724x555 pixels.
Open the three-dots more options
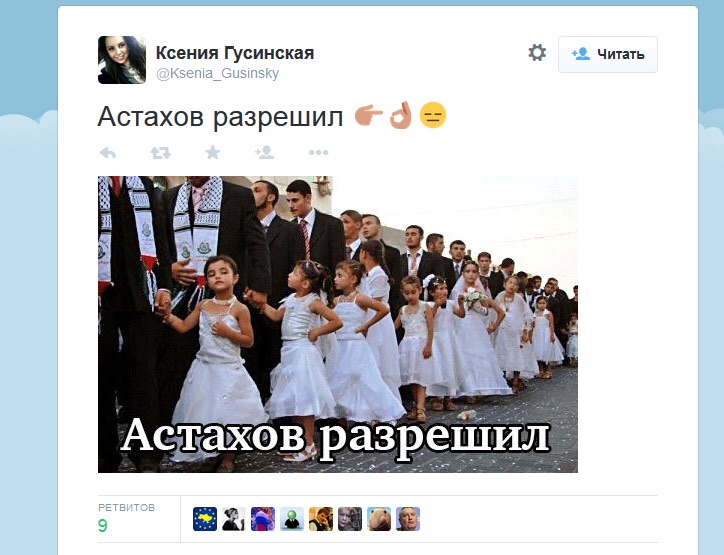(x=318, y=152)
